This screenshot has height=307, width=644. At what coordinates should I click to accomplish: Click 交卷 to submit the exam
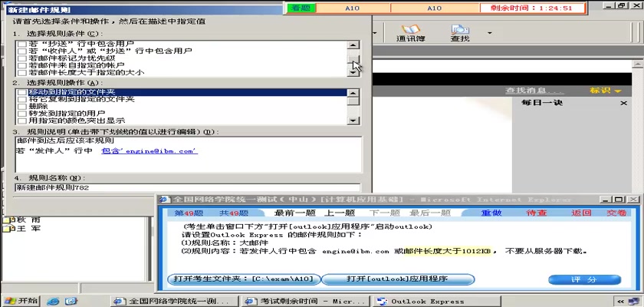[x=617, y=213]
